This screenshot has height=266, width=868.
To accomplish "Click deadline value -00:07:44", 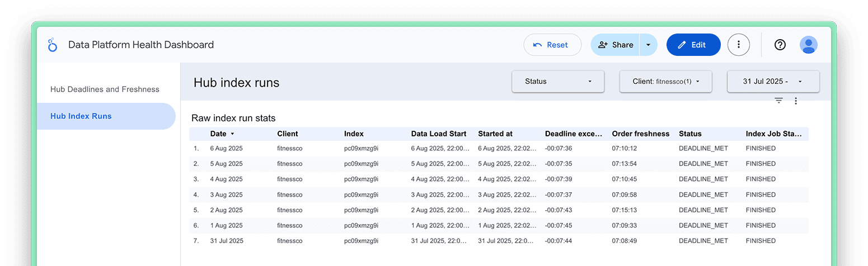I will coord(559,241).
